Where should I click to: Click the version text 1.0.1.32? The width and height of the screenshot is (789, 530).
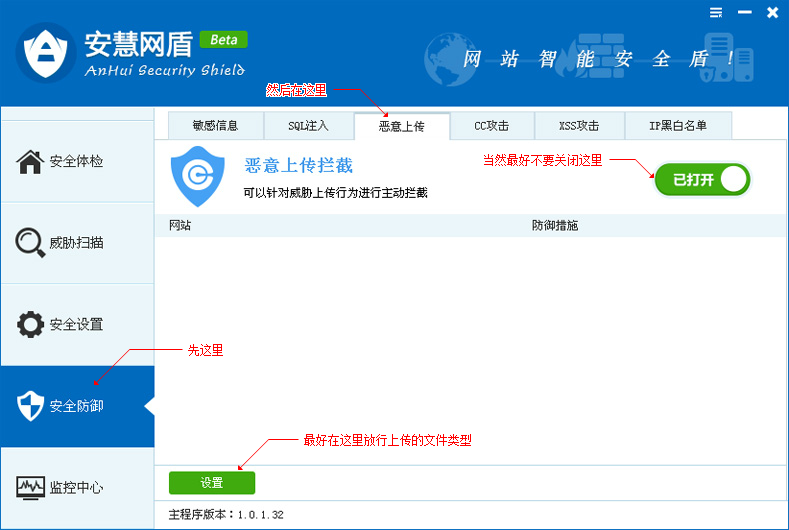coord(260,515)
